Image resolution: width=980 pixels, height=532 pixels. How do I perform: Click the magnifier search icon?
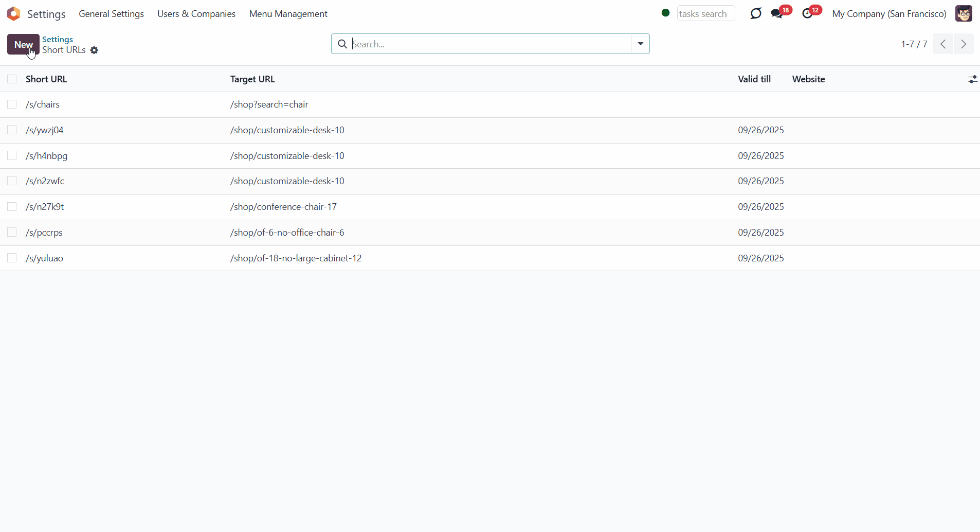point(342,44)
